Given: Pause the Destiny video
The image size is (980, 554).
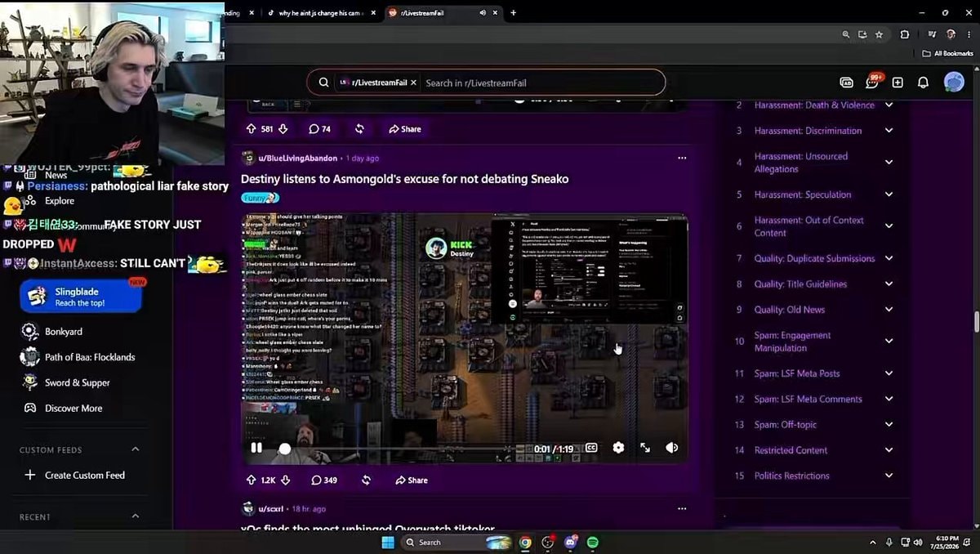Looking at the screenshot, I should (256, 448).
